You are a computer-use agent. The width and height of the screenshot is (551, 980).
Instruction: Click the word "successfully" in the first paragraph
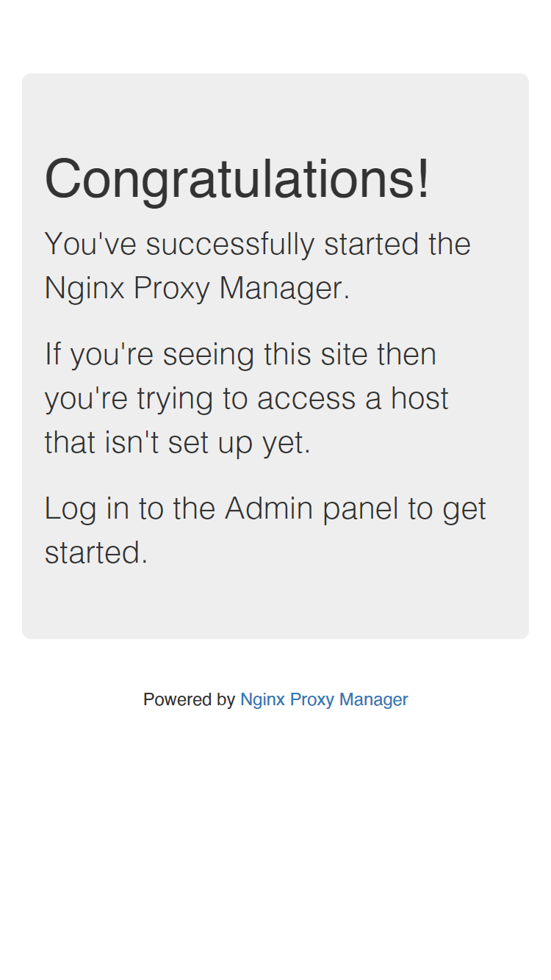coord(231,244)
